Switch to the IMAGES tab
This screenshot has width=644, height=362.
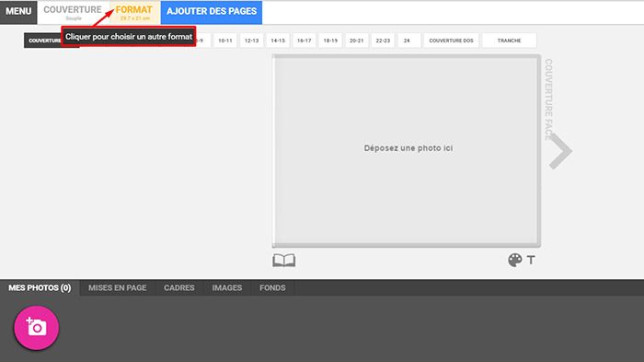[x=227, y=288]
